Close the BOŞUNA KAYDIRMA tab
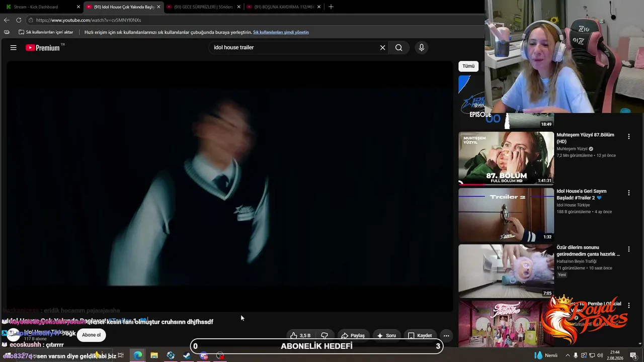 click(x=318, y=7)
